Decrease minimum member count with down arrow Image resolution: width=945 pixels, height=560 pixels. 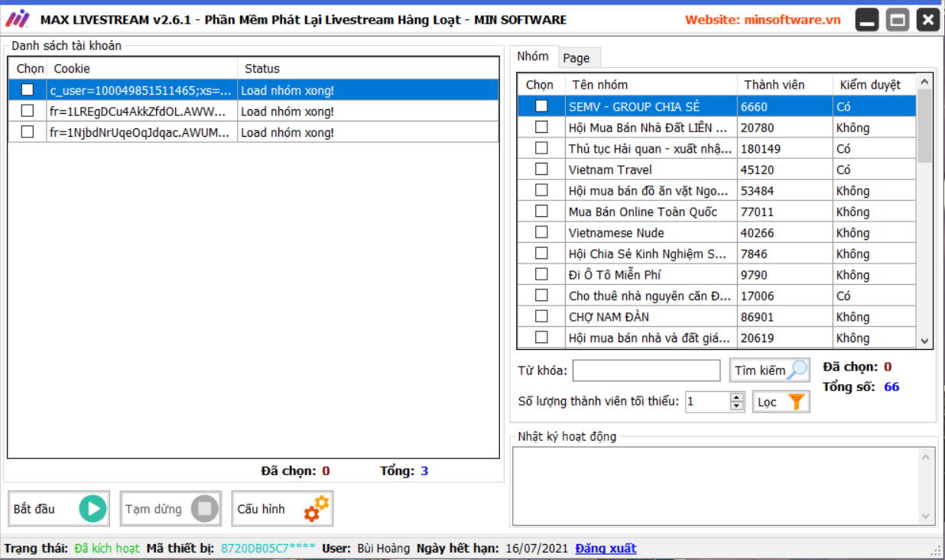[737, 406]
